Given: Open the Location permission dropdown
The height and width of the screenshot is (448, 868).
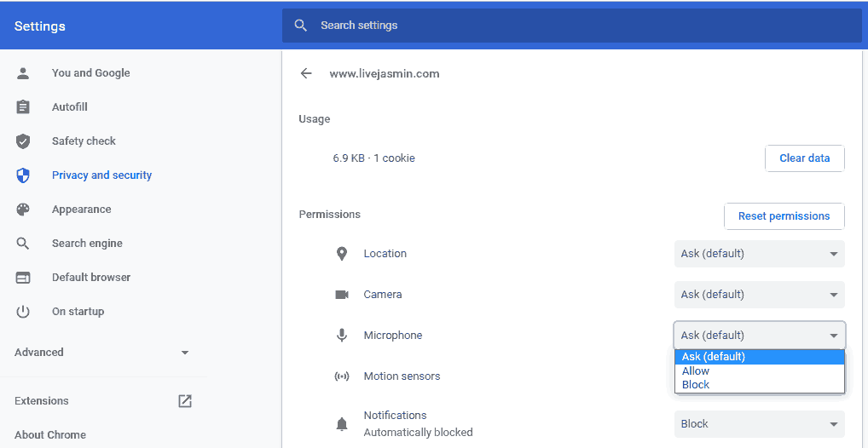Looking at the screenshot, I should [x=760, y=254].
